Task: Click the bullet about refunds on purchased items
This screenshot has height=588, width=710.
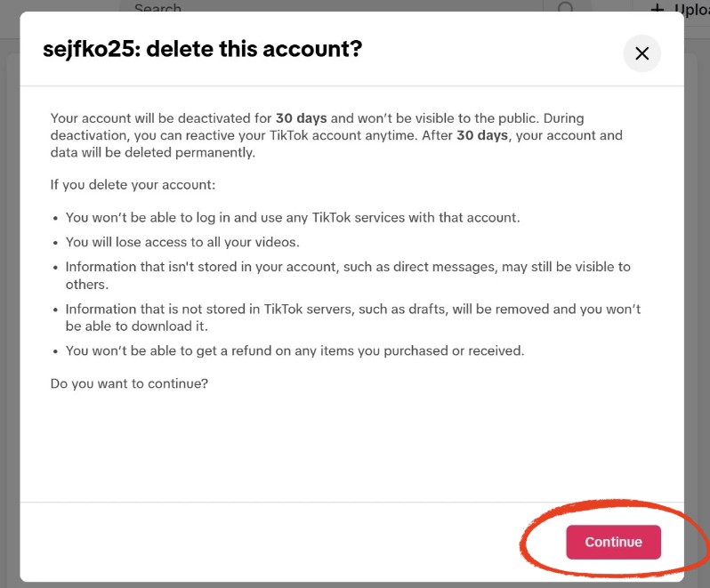Action: [x=294, y=350]
